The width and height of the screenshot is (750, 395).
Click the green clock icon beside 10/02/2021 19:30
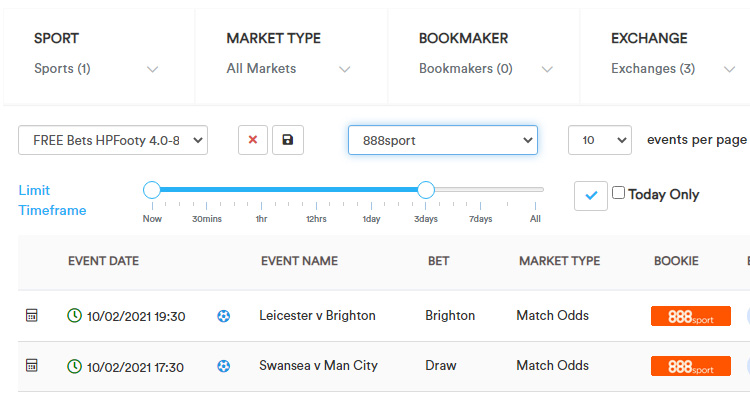pyautogui.click(x=74, y=315)
